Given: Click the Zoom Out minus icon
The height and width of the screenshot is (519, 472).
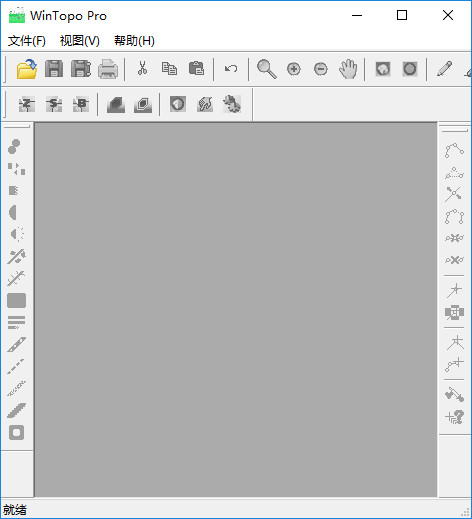Looking at the screenshot, I should coord(321,69).
